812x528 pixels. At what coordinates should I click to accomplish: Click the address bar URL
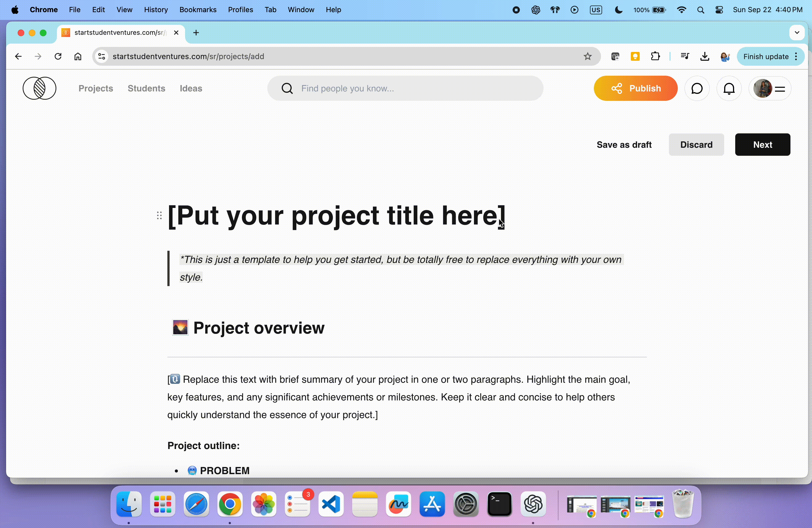pos(188,56)
